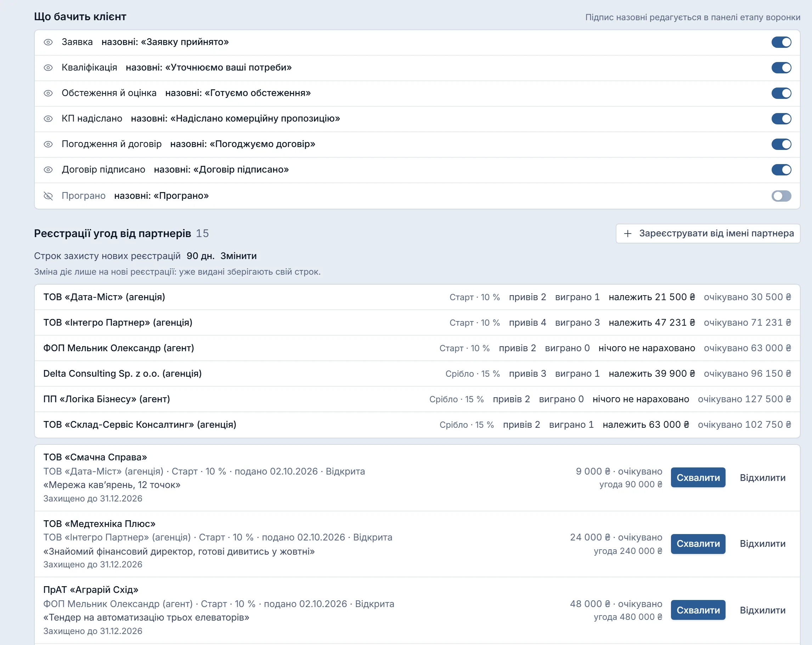The width and height of the screenshot is (812, 645).
Task: Click Змінити next to 90 дн.
Action: 238,256
